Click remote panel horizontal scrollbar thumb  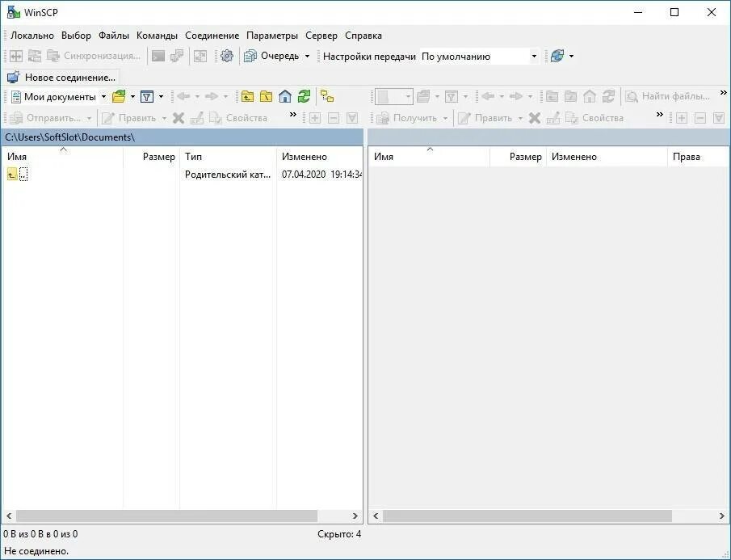click(x=527, y=516)
